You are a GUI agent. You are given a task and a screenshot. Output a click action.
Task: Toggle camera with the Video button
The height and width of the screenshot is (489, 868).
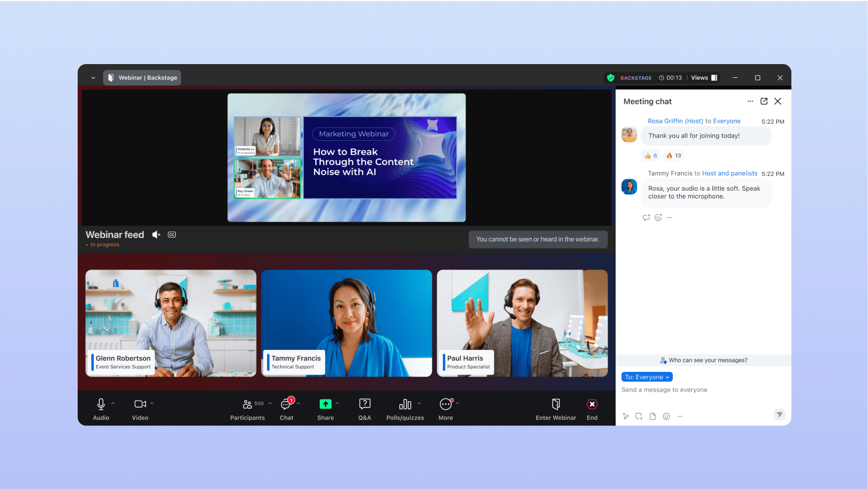tap(140, 409)
